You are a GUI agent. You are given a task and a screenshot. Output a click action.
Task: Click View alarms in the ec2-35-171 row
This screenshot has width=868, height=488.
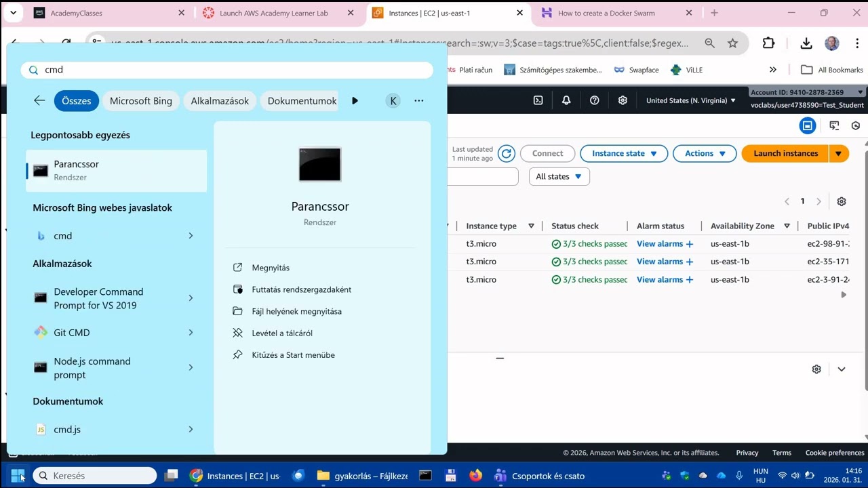[665, 262]
